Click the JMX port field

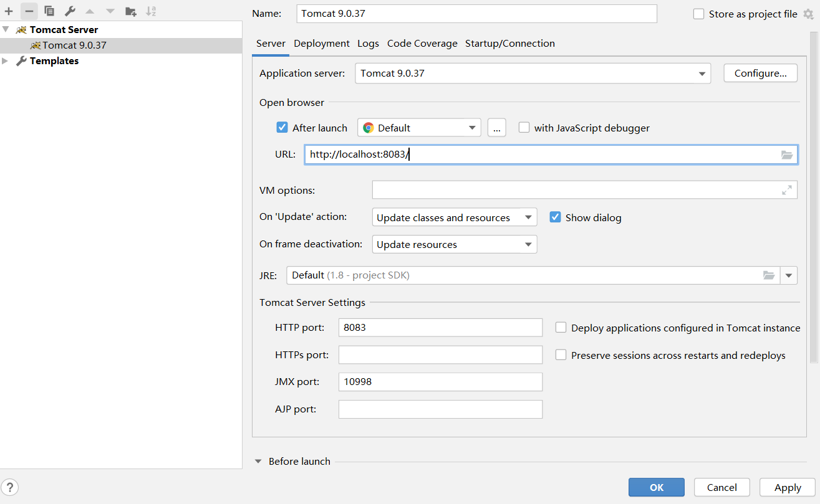point(440,381)
